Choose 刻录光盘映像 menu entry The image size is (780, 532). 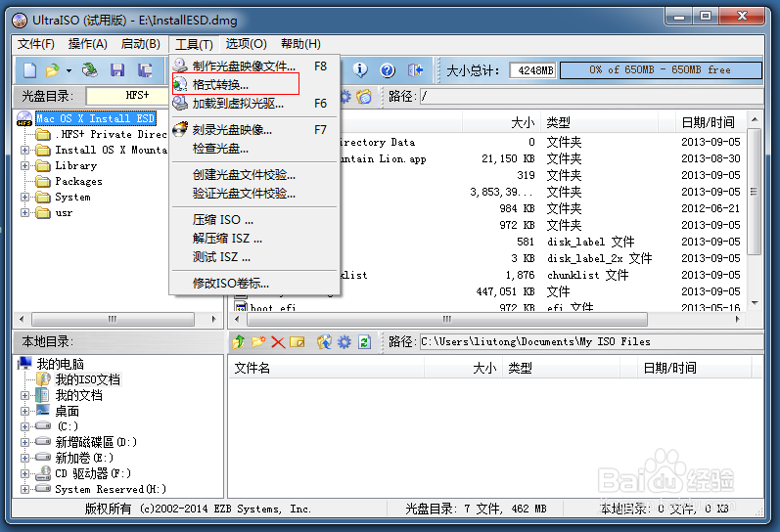tap(254, 130)
